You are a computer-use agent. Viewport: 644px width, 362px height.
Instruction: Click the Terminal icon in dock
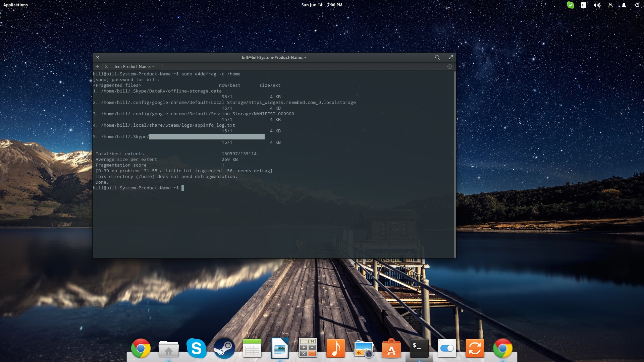pos(419,349)
